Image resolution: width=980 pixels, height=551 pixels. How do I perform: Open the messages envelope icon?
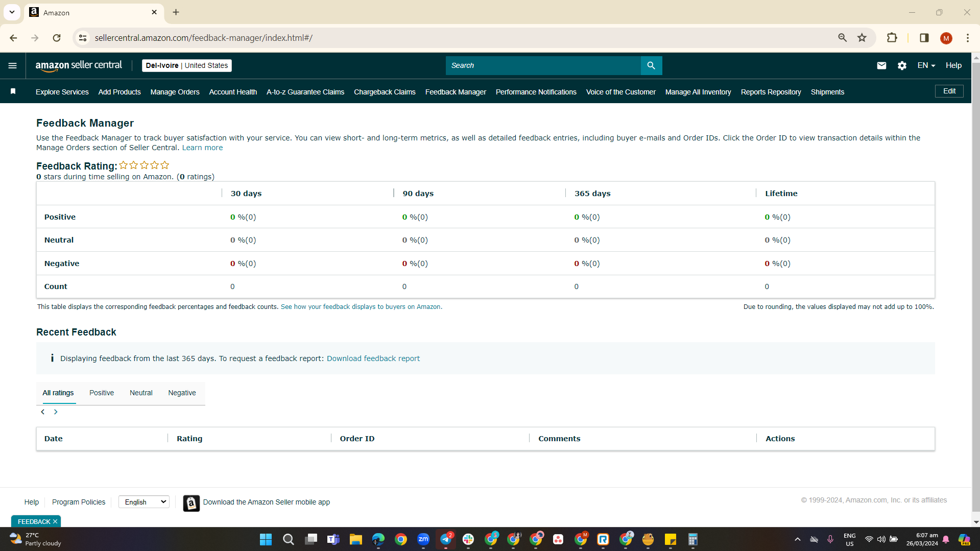[881, 65]
